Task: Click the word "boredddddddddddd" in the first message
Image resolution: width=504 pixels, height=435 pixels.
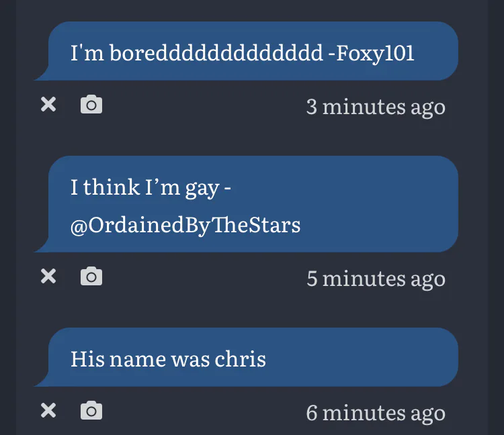Action: pyautogui.click(x=216, y=52)
